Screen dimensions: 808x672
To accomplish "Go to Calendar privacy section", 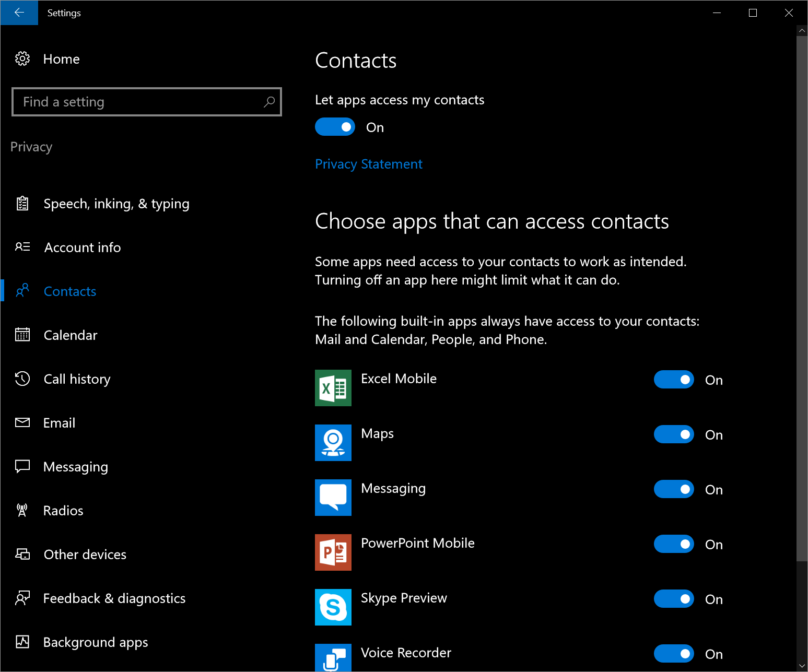I will [71, 335].
